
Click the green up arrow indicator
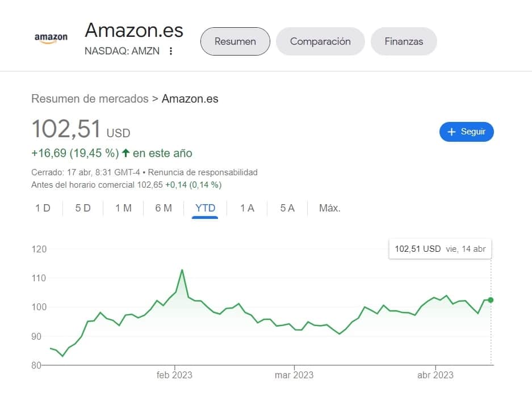[x=125, y=153]
